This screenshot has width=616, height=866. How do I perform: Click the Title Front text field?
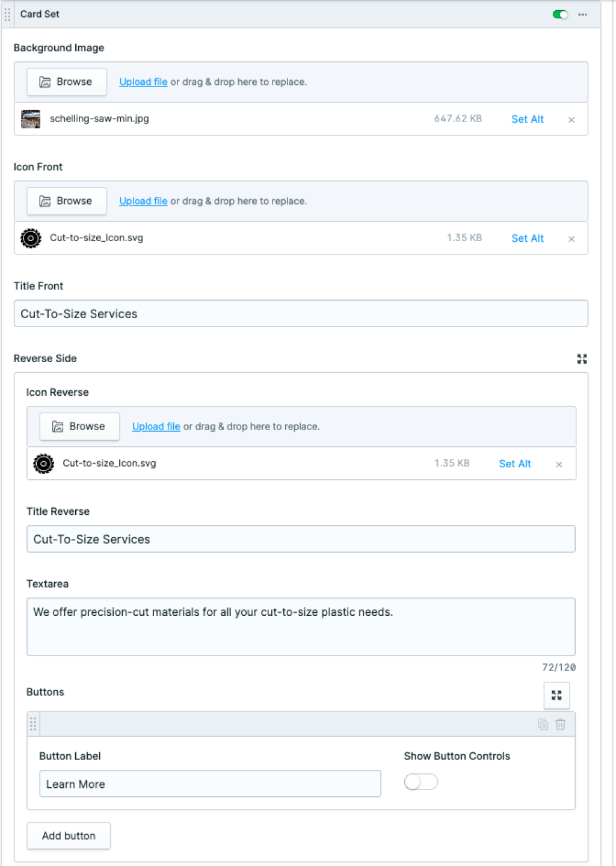point(301,314)
